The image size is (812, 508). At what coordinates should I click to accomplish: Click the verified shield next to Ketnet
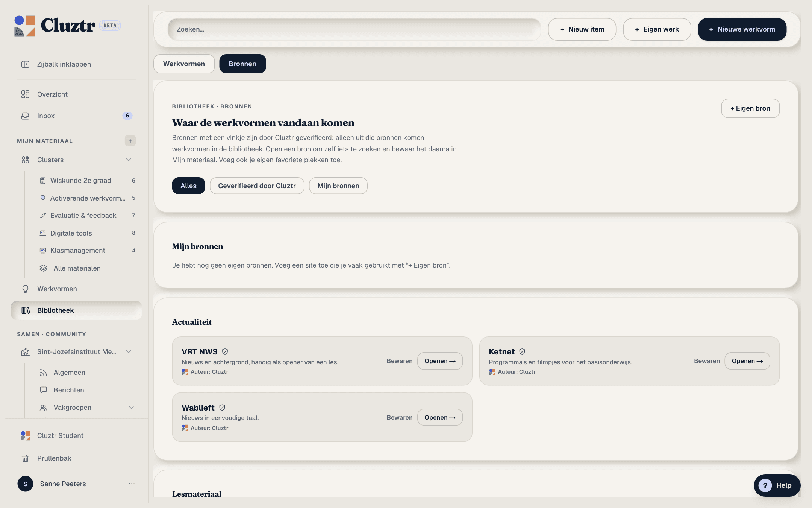coord(522,352)
